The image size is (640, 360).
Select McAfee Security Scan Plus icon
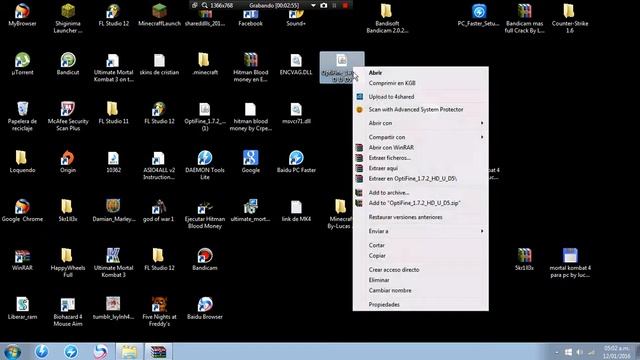pyautogui.click(x=68, y=116)
